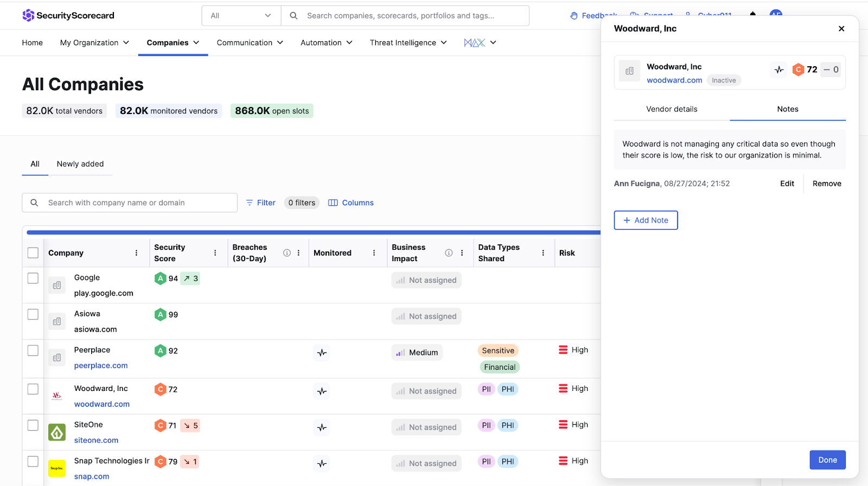Switch to Vendor details tab
The height and width of the screenshot is (486, 868).
point(672,109)
